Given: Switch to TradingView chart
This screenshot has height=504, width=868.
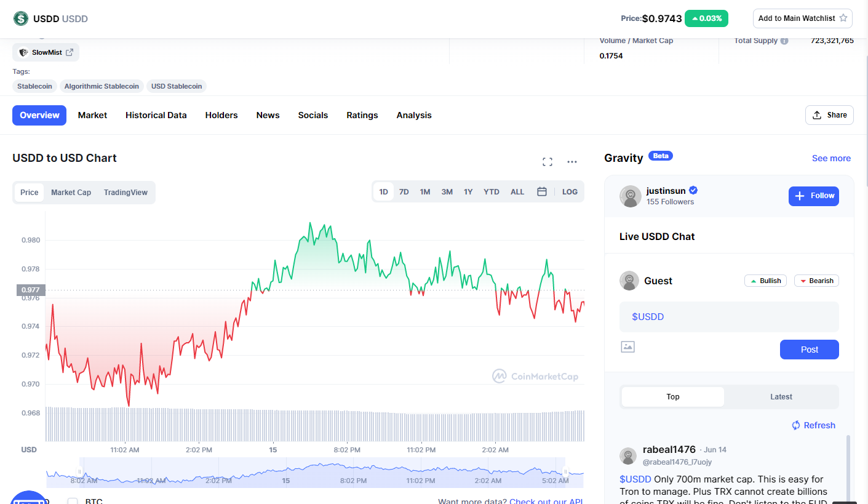Looking at the screenshot, I should pos(125,192).
